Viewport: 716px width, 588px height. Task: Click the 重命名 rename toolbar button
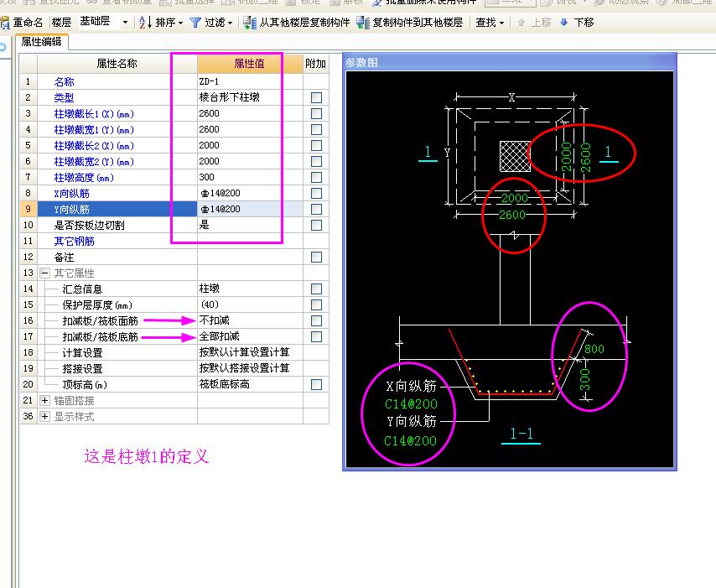22,23
